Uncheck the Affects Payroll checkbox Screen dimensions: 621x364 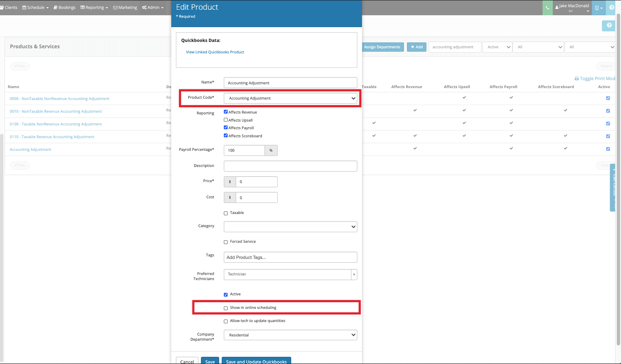point(226,128)
